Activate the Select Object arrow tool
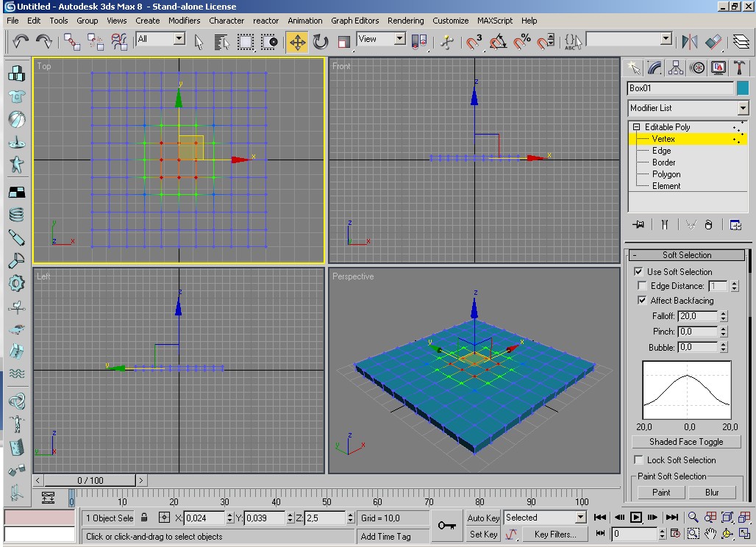 (x=199, y=42)
